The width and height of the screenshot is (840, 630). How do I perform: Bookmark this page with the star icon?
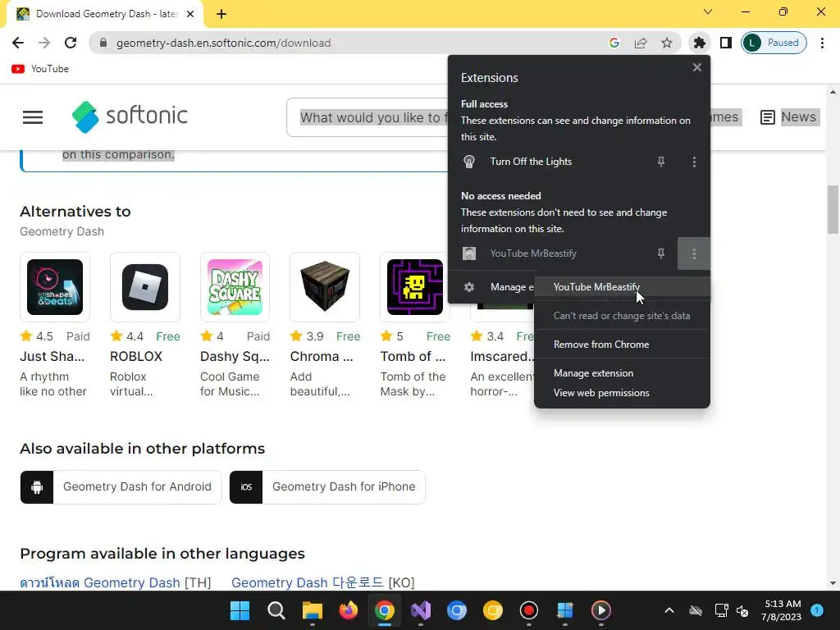(666, 43)
